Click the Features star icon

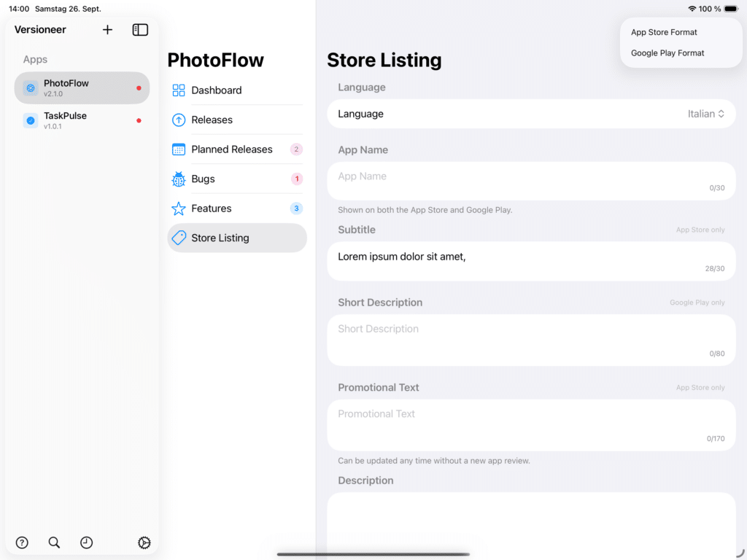click(x=179, y=209)
